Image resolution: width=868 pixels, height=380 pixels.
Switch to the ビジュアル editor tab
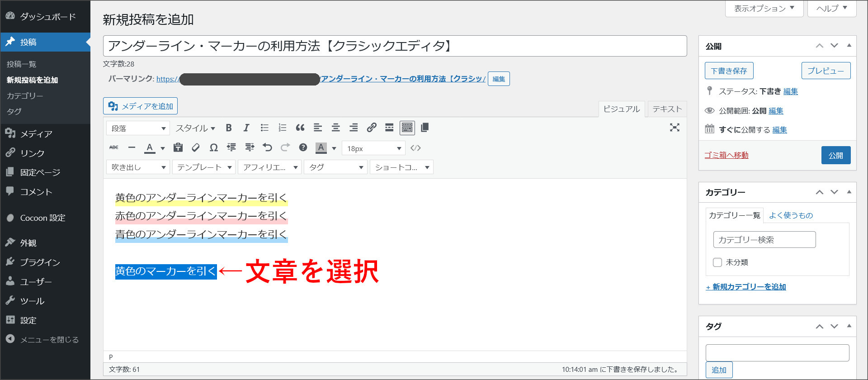pos(622,109)
